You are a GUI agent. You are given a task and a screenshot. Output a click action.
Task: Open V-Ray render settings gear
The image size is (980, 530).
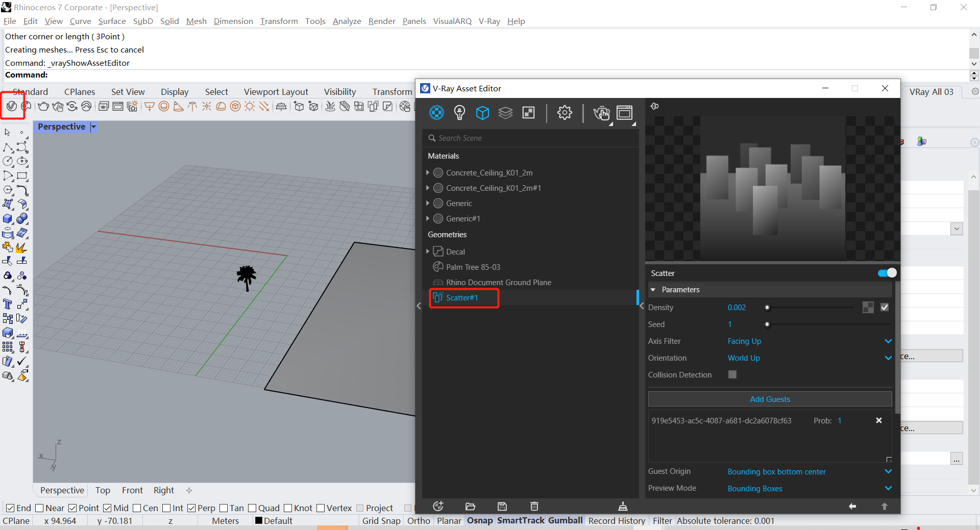(565, 112)
